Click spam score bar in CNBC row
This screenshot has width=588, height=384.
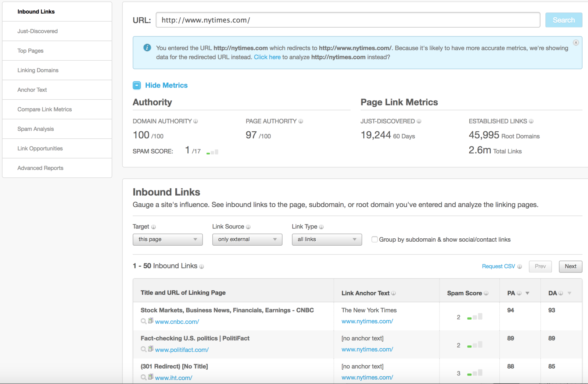475,317
